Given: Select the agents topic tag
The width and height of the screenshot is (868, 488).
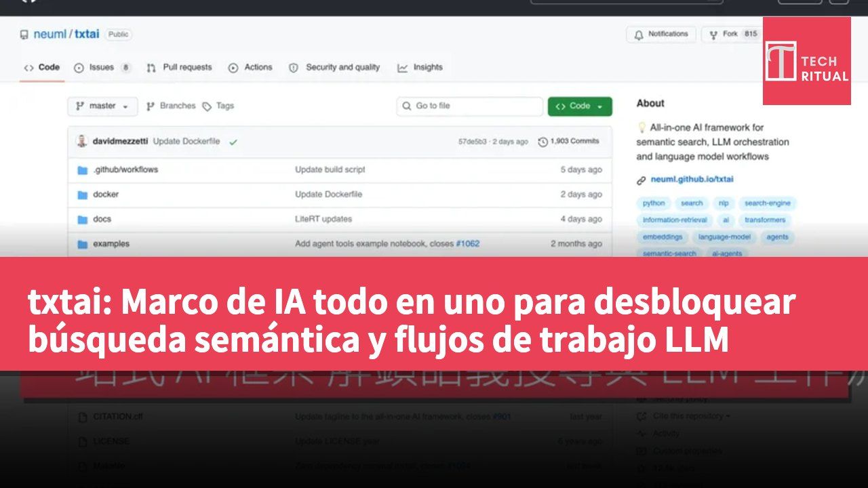Looking at the screenshot, I should [x=778, y=237].
